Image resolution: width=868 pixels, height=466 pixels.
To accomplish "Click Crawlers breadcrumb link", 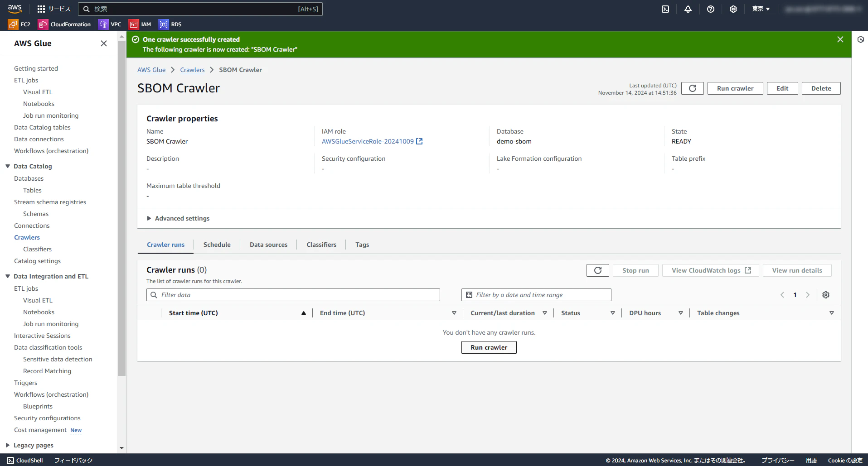I will tap(192, 70).
